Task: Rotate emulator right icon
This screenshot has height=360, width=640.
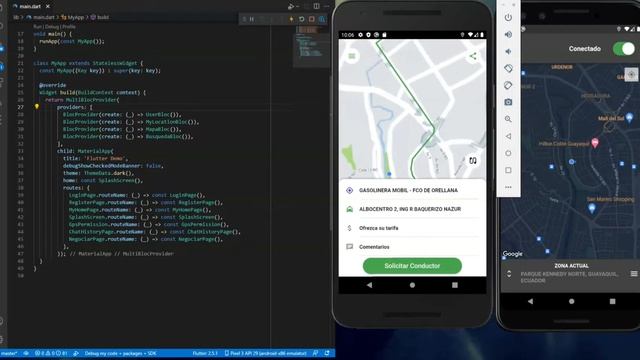Action: (x=508, y=85)
